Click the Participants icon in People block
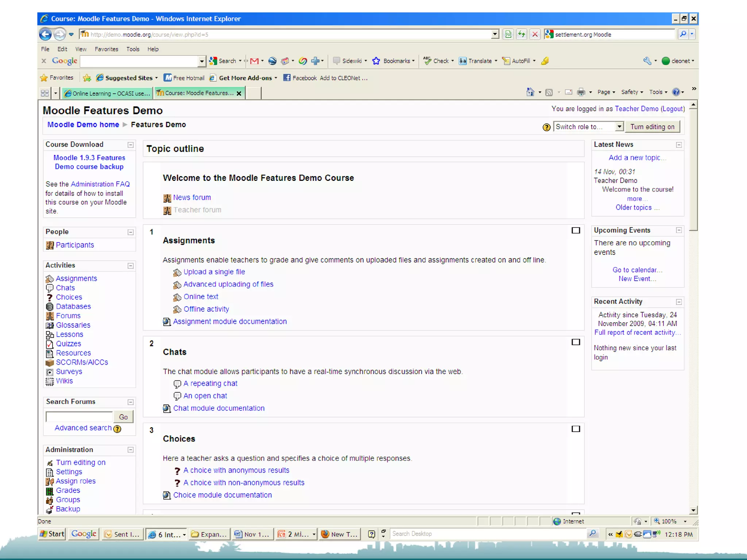Viewport: 747px width, 560px height. pos(50,245)
